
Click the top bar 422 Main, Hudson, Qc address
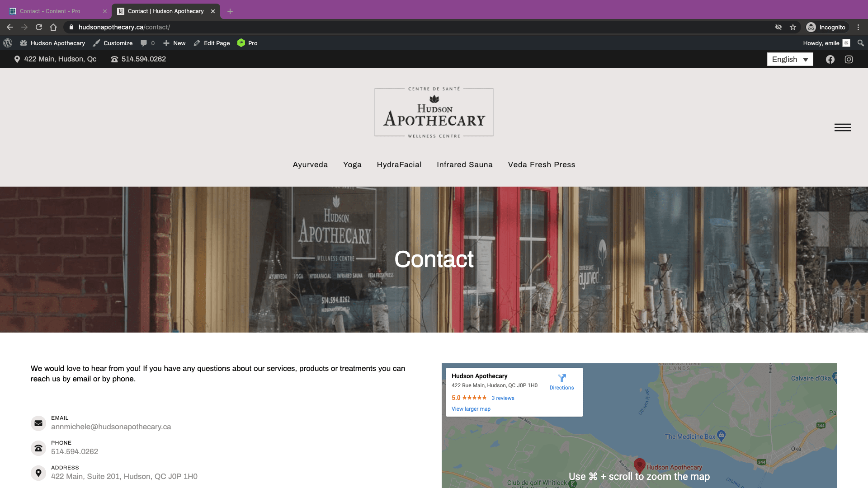tap(55, 59)
